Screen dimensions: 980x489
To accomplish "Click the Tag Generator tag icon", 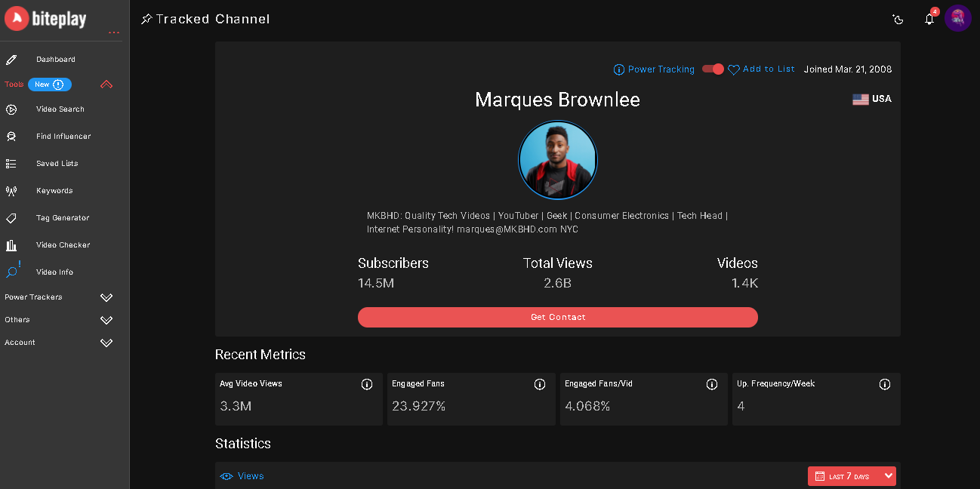I will [11, 218].
